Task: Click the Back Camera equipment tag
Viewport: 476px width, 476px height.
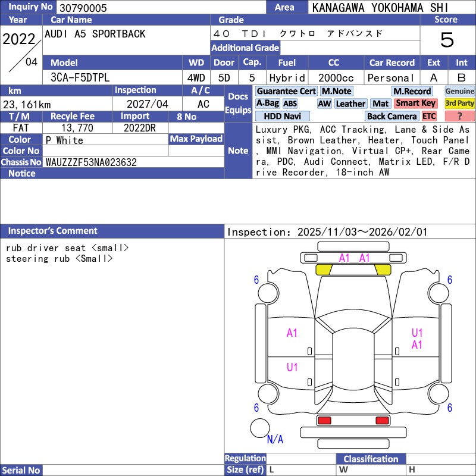Action: tap(392, 116)
